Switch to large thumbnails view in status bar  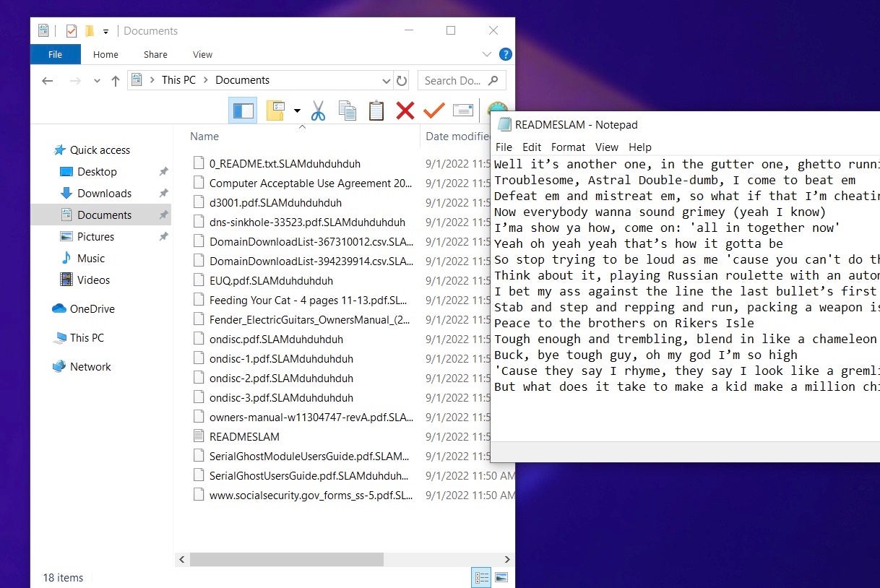(x=501, y=577)
